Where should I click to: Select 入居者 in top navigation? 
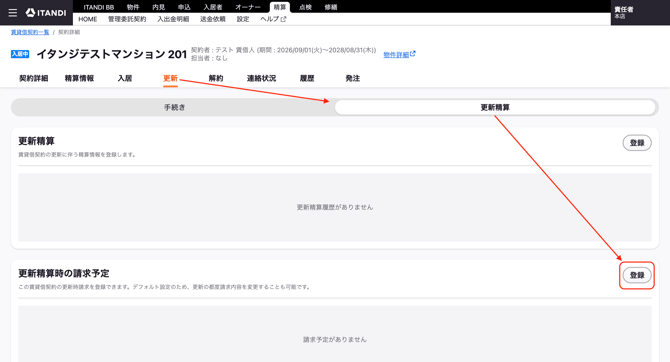coord(213,7)
